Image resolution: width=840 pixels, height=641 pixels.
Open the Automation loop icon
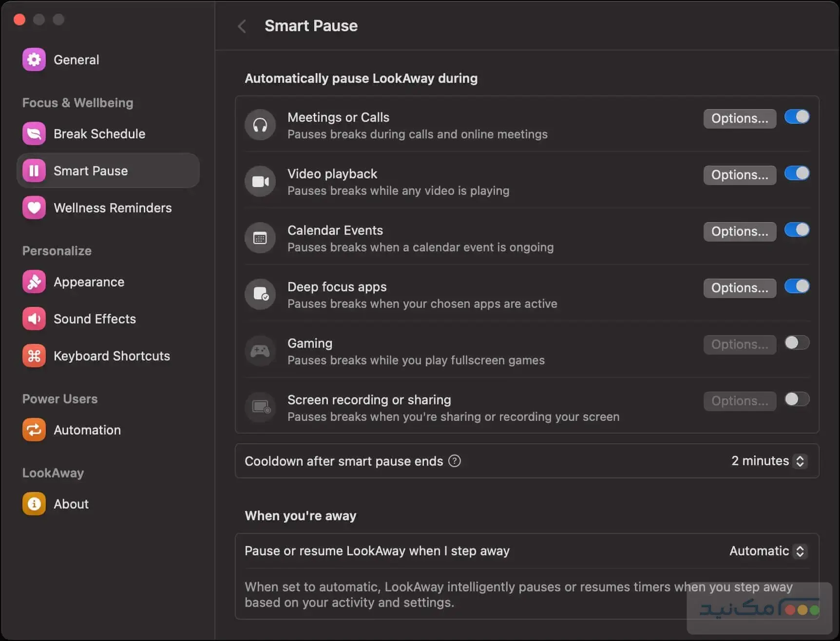(x=34, y=430)
